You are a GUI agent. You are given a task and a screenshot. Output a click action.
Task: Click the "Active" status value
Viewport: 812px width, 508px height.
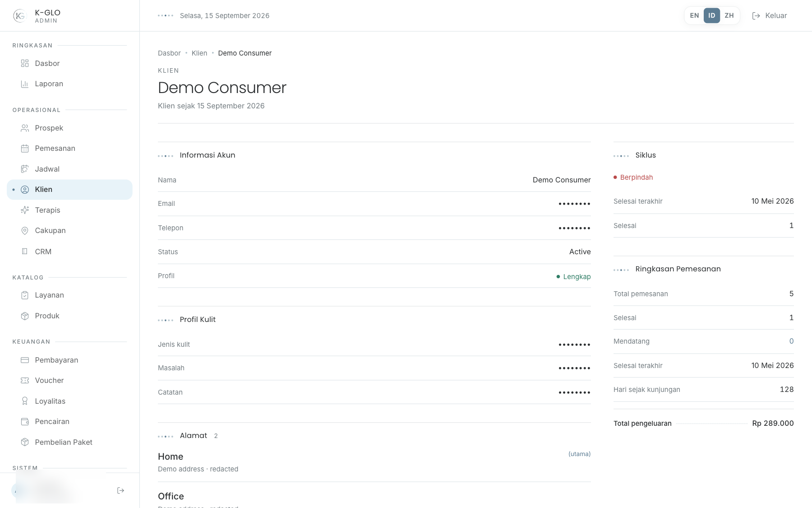(x=580, y=252)
